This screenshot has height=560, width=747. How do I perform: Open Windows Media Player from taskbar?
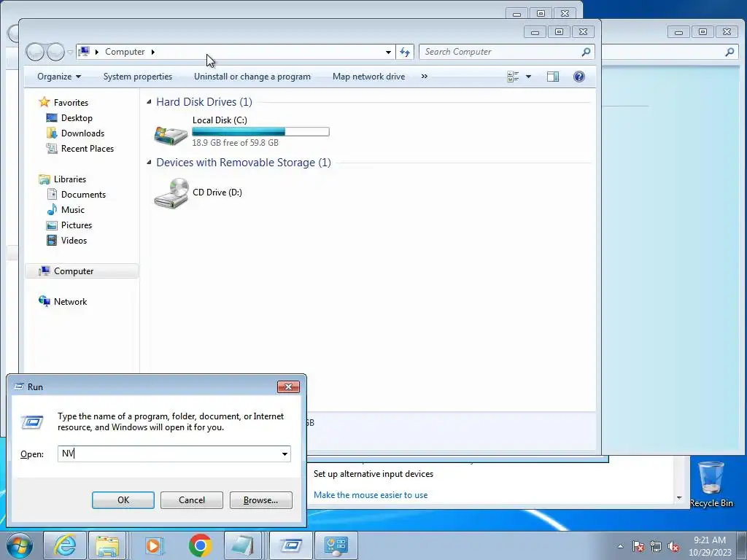click(x=153, y=545)
